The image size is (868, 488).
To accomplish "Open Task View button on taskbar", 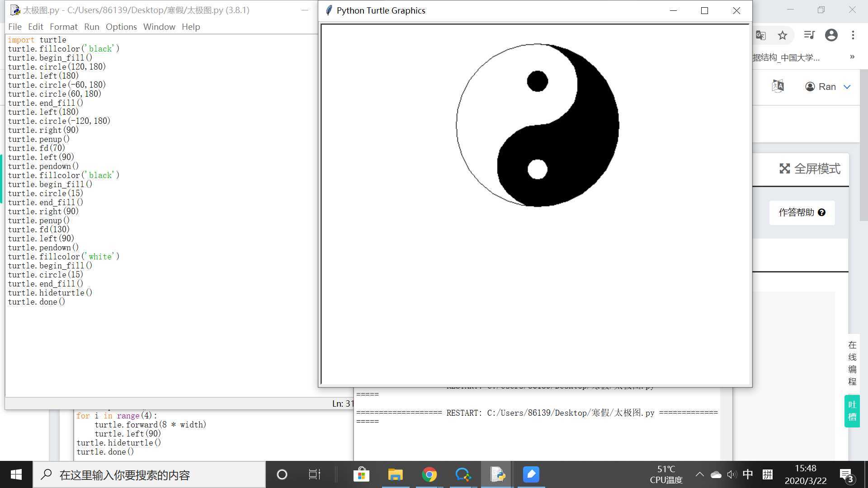I will click(x=314, y=474).
